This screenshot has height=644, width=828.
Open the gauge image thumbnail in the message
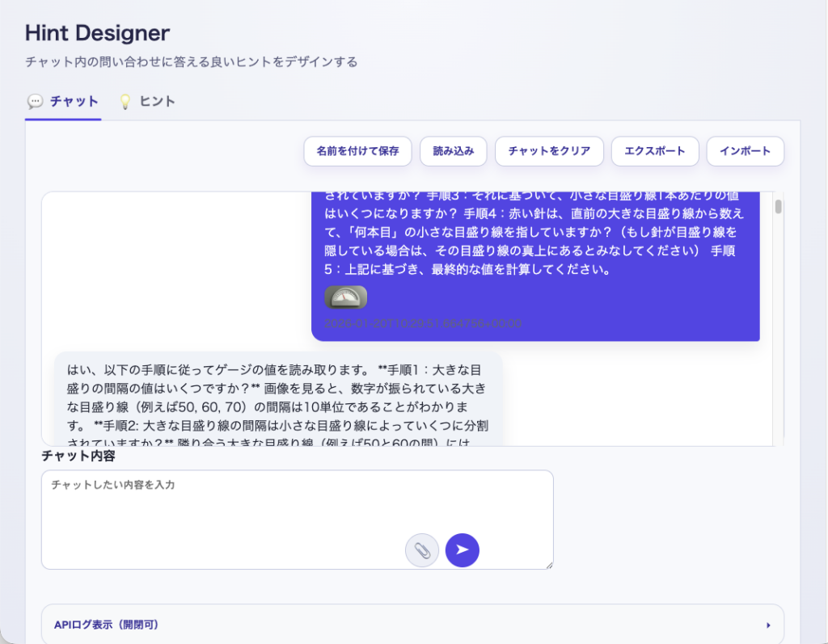click(x=345, y=297)
